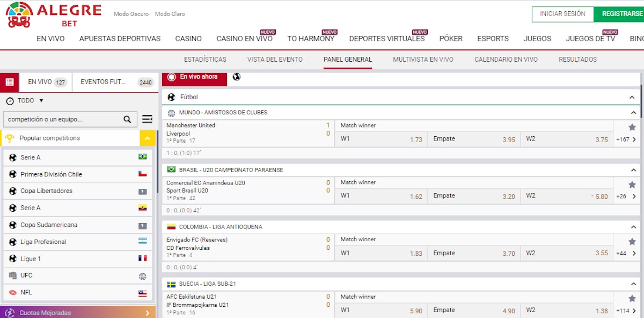The width and height of the screenshot is (644, 318).
Task: Collapse the Fútbol section
Action: tap(632, 98)
